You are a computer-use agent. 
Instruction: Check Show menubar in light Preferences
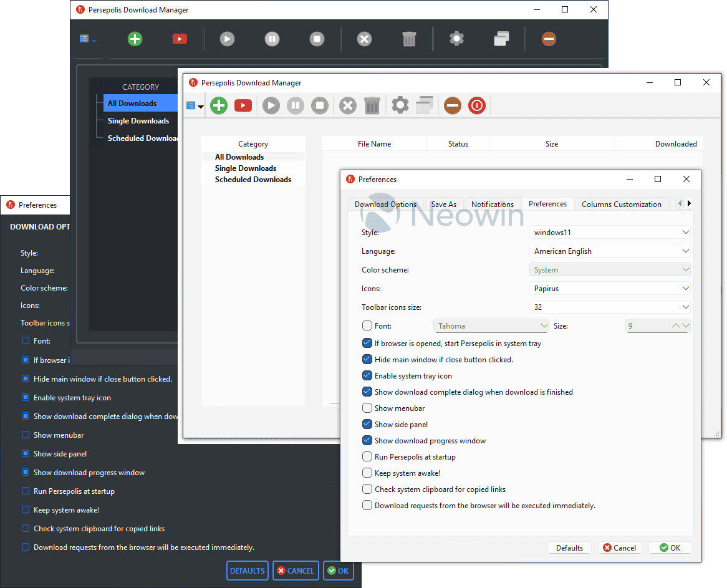point(367,408)
